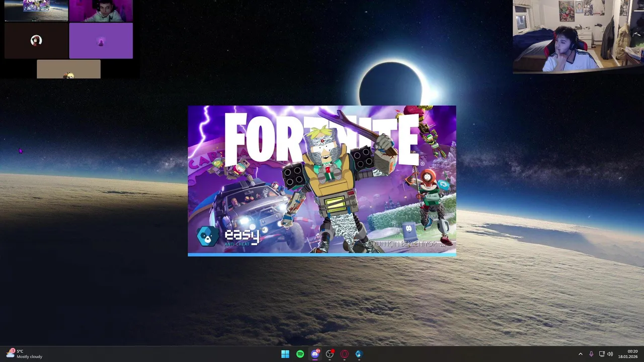Viewport: 644px width, 362px height.
Task: Click the Fortnite splash screen window
Action: point(322,181)
